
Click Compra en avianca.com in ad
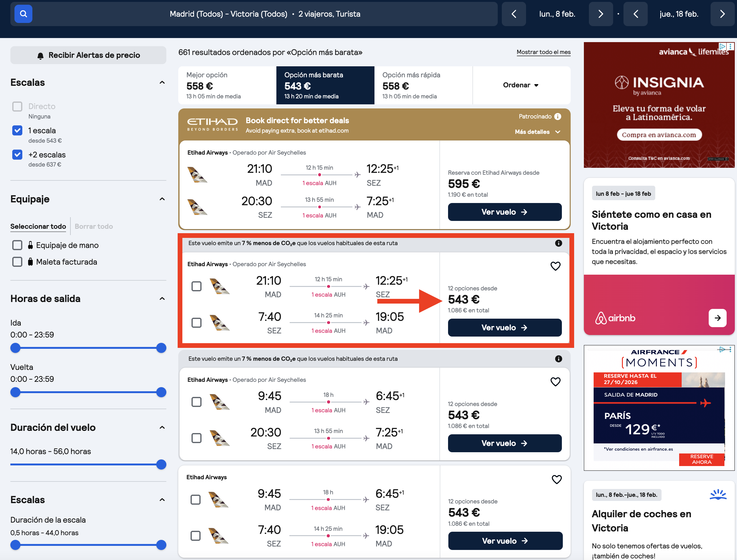click(x=659, y=135)
